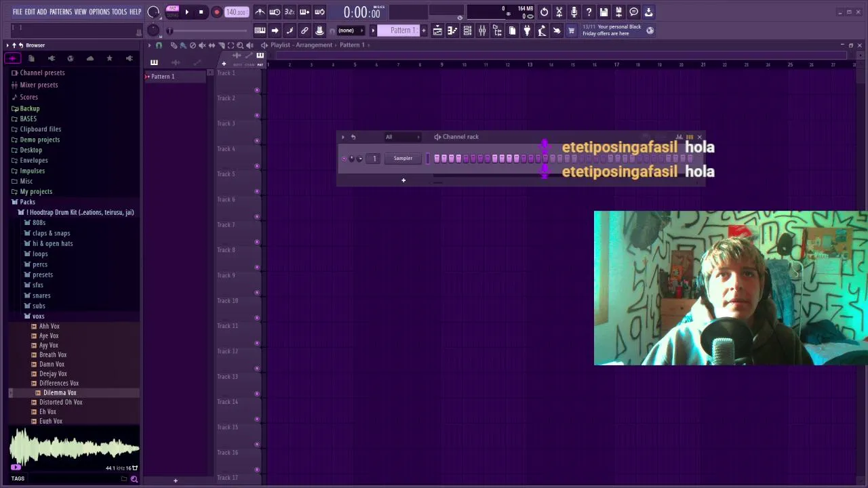Open the Piano roll view icon
The height and width of the screenshot is (488, 868).
[x=452, y=30]
